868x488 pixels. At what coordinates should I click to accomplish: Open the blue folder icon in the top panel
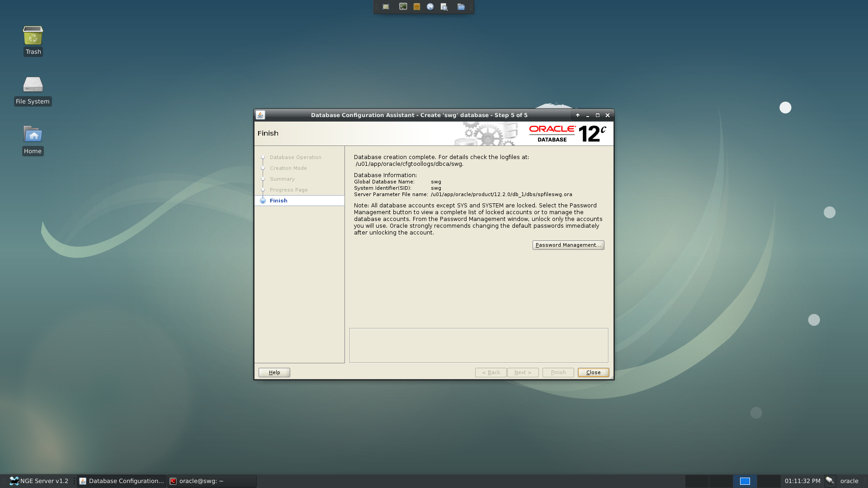(x=461, y=7)
